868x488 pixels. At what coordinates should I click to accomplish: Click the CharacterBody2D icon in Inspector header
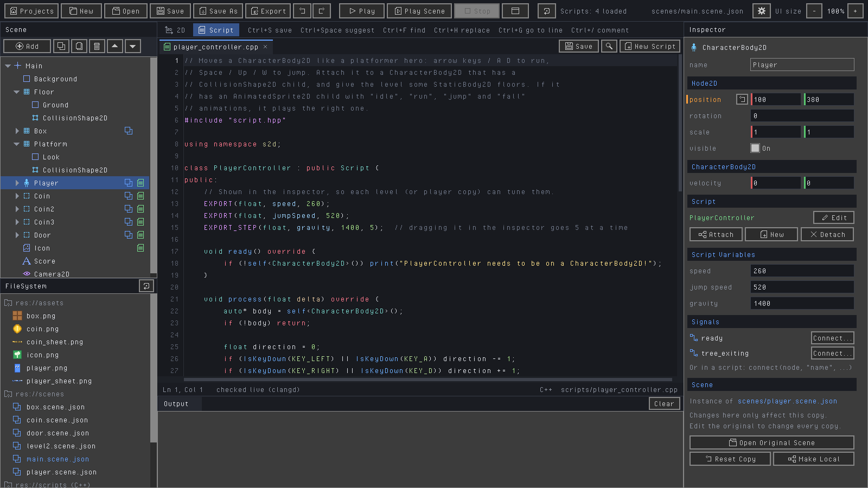[694, 48]
